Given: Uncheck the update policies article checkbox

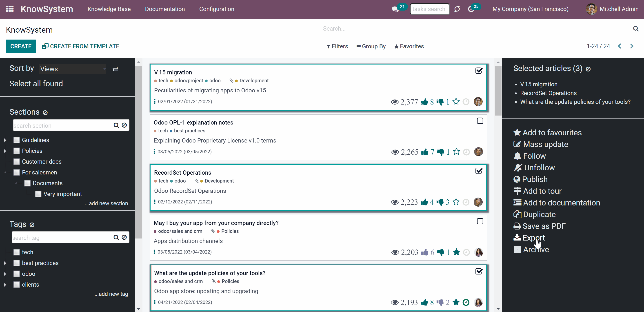Looking at the screenshot, I should (x=479, y=272).
